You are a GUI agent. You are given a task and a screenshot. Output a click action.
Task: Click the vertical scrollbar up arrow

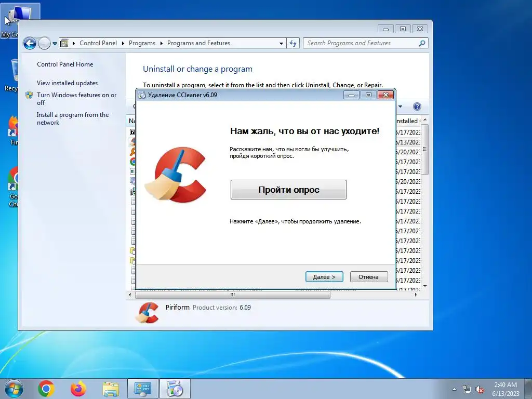[425, 120]
